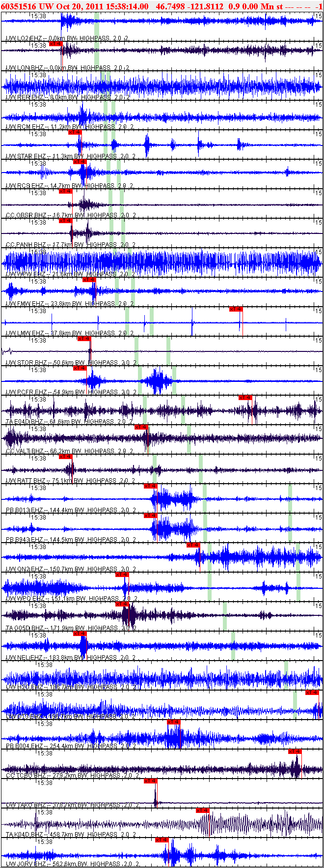Click the PB B004 EHZ 254.4km label
Screen dimensions: 324x868
point(71,746)
